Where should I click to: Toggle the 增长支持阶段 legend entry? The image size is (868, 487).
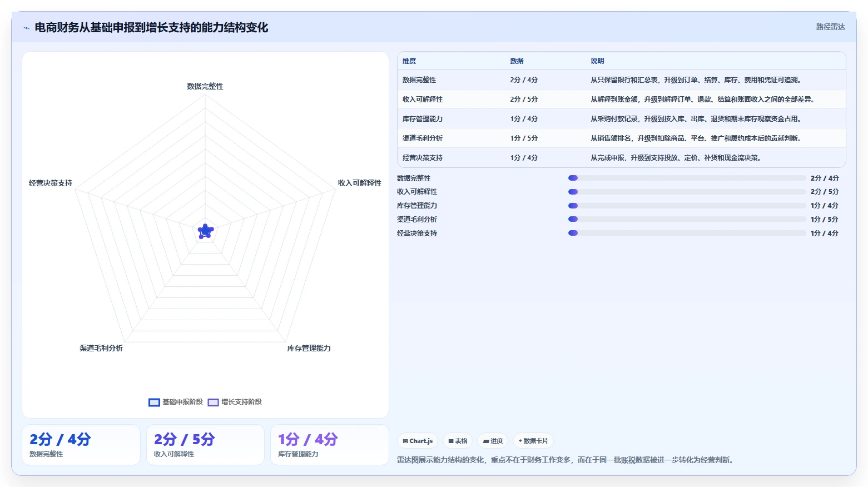(235, 402)
